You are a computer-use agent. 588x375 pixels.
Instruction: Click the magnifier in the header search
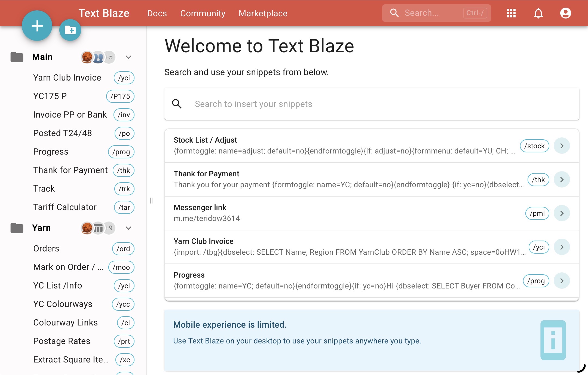[x=394, y=13]
